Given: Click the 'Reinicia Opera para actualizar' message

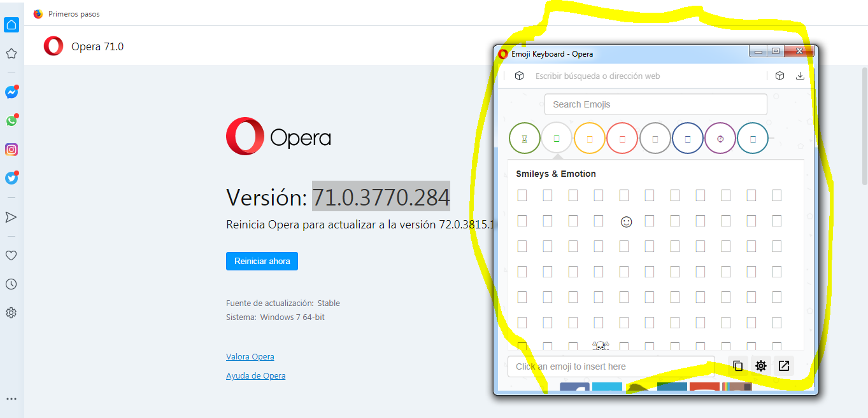Looking at the screenshot, I should click(x=360, y=225).
